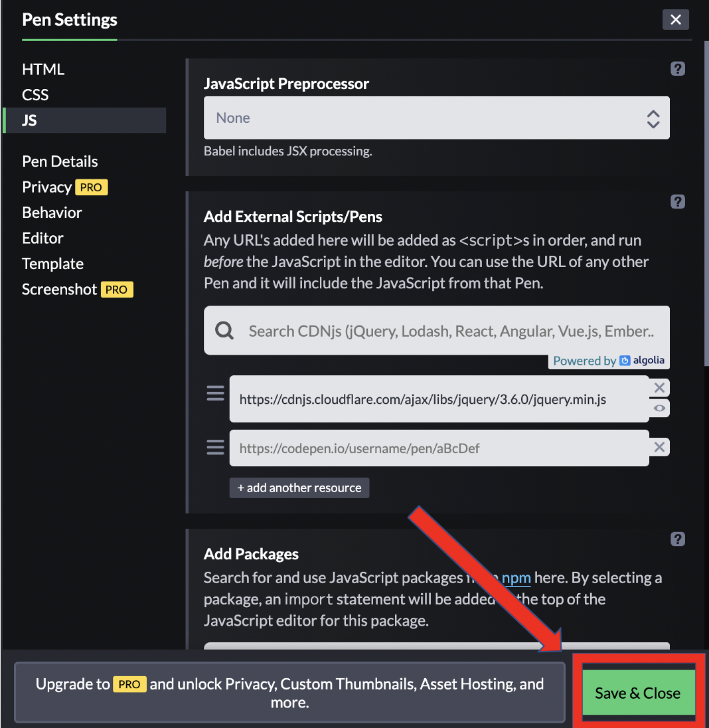Click help icon beside Add Packages
709x728 pixels.
click(677, 539)
